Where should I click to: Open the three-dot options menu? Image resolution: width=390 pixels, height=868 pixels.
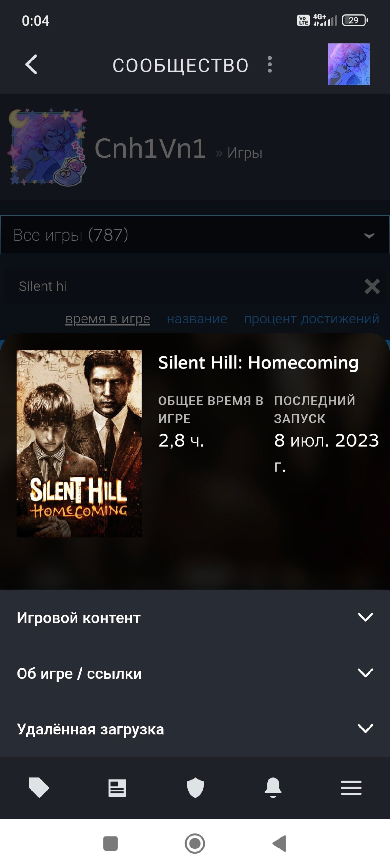[270, 64]
